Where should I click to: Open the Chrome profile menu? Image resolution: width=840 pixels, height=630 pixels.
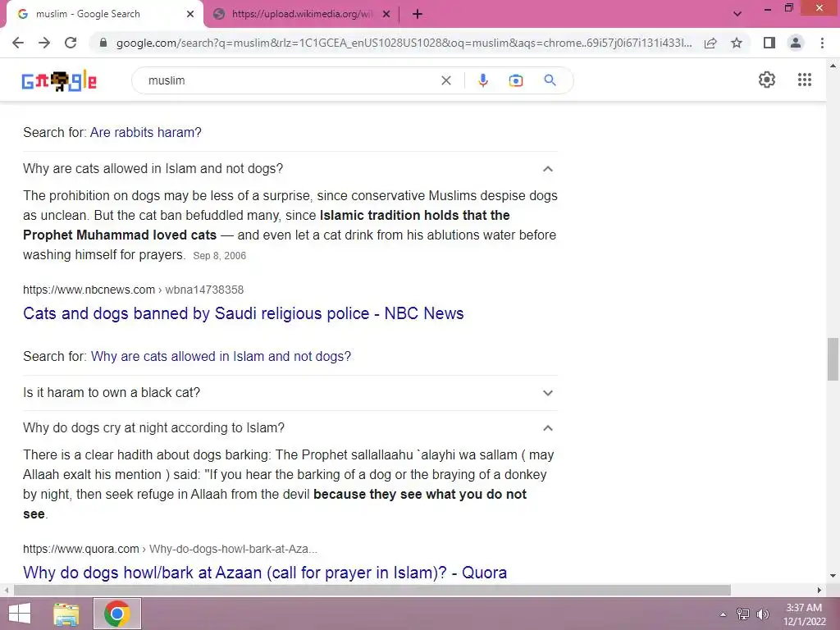[796, 43]
